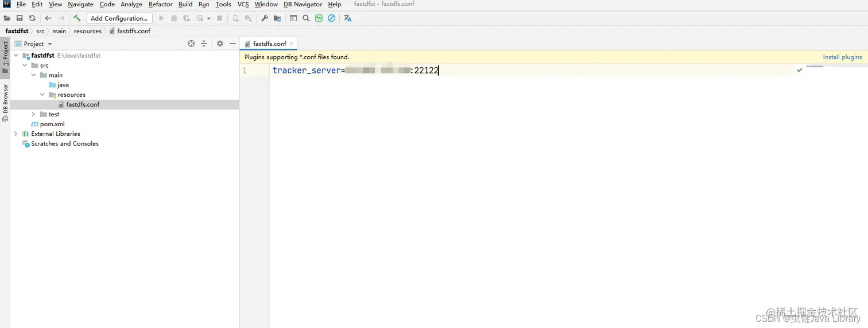Open the Build menu
The image size is (868, 328).
point(185,4)
